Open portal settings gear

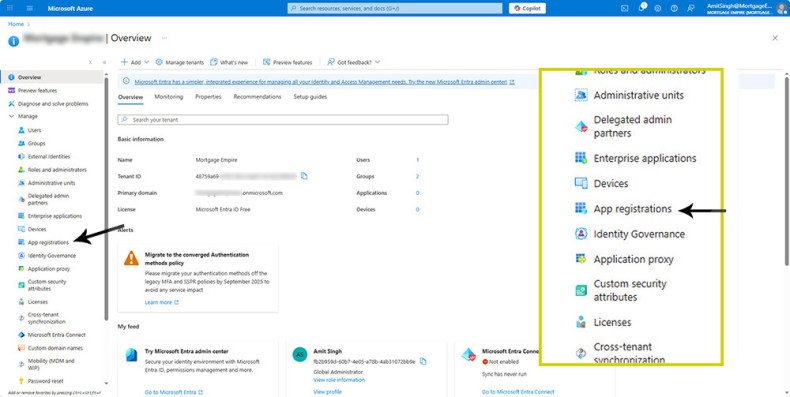[658, 8]
